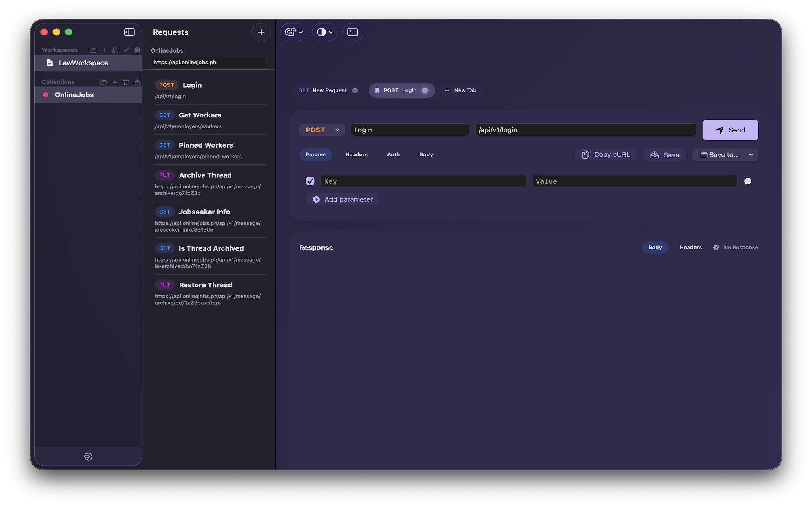Open the integrated terminal panel
Screen dimensions: 812x507
point(352,32)
